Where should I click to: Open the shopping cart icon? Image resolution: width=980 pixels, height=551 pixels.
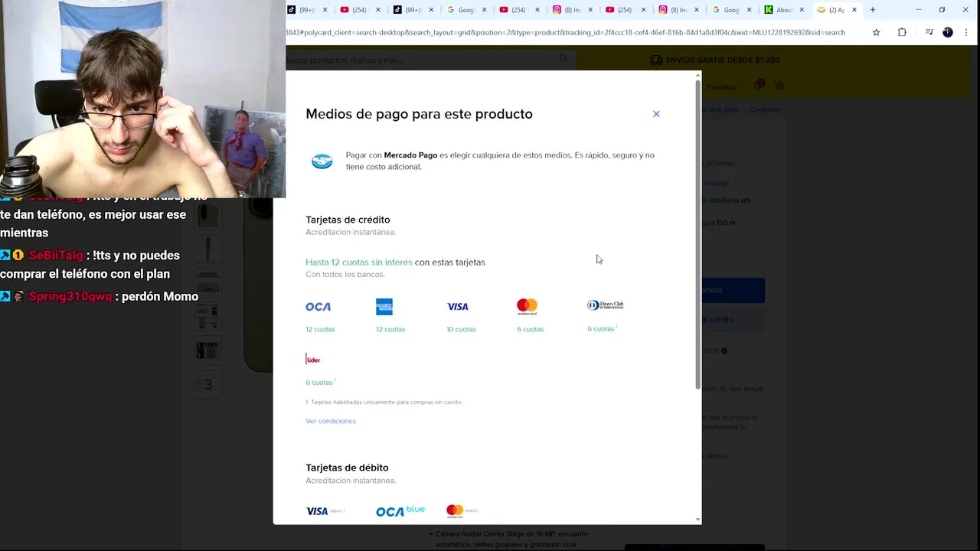[779, 86]
